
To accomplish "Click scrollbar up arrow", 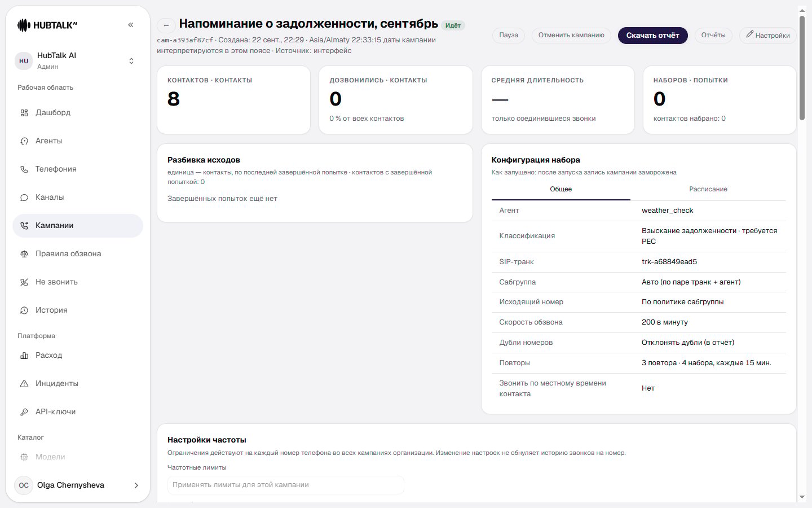I will tap(802, 11).
